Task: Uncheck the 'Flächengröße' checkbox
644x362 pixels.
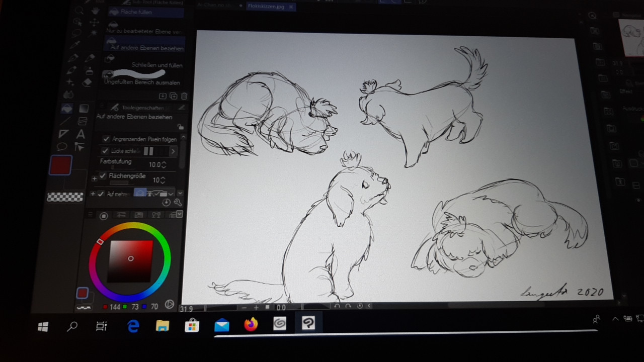Action: point(103,176)
